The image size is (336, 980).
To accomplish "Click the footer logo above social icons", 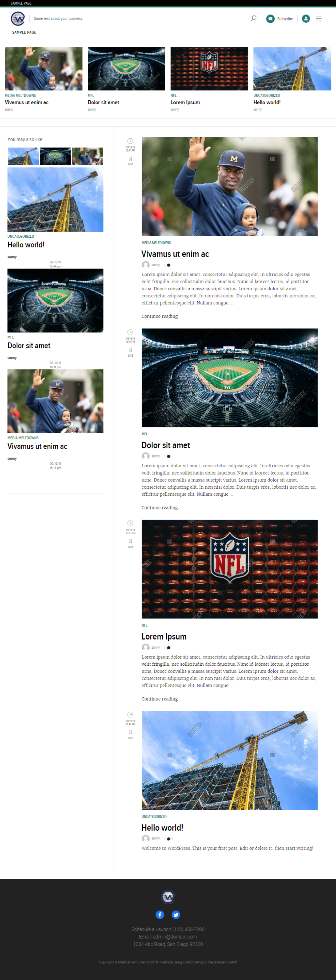I will [168, 897].
